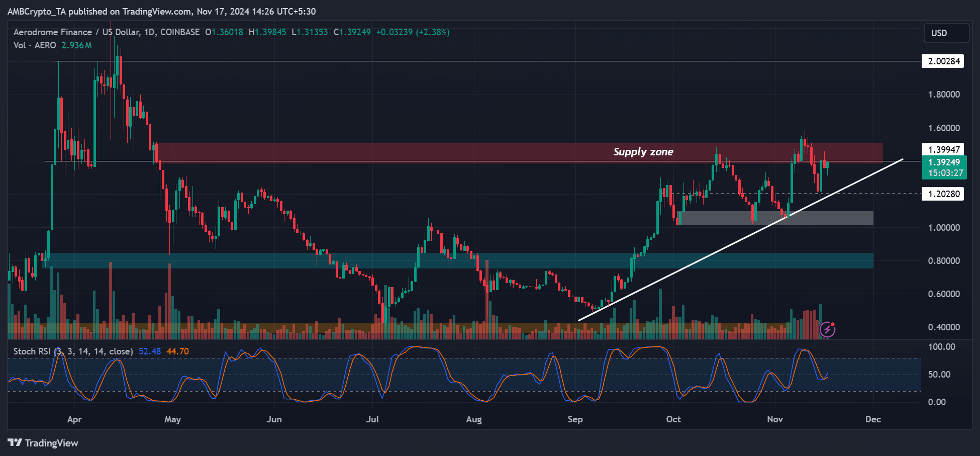Viewport: 980px width, 456px height.
Task: Click the open price O1.36018 value
Action: pyautogui.click(x=224, y=32)
